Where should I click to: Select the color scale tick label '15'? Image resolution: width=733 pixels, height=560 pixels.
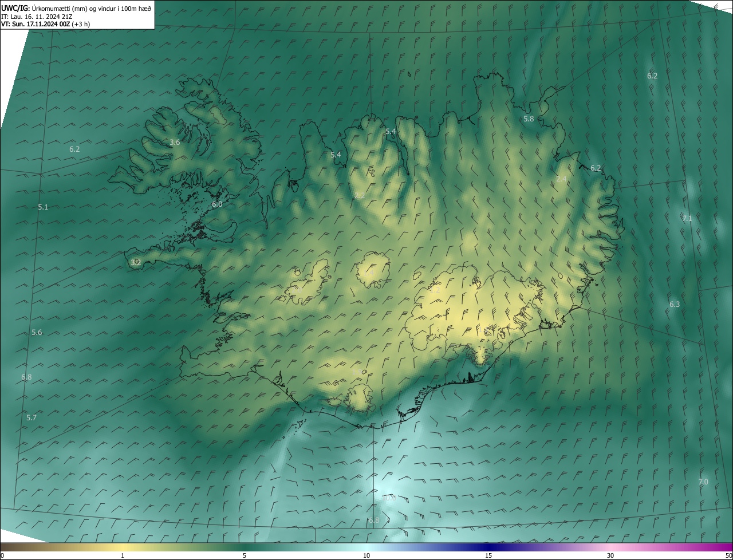(x=488, y=555)
